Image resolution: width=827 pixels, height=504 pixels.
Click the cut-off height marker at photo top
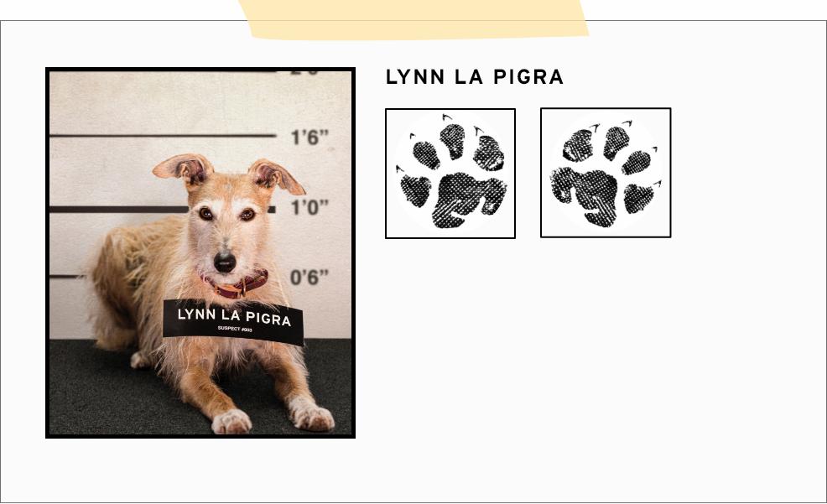(x=304, y=73)
